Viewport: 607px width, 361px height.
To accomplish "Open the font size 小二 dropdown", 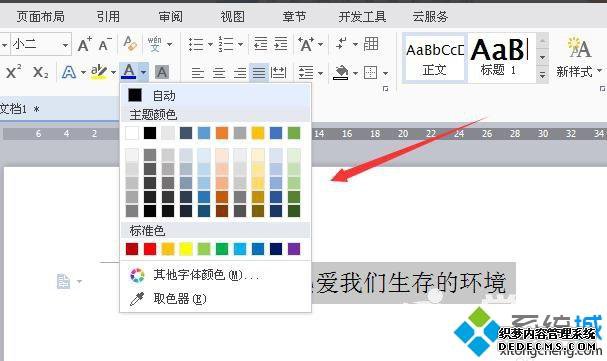I will point(65,45).
